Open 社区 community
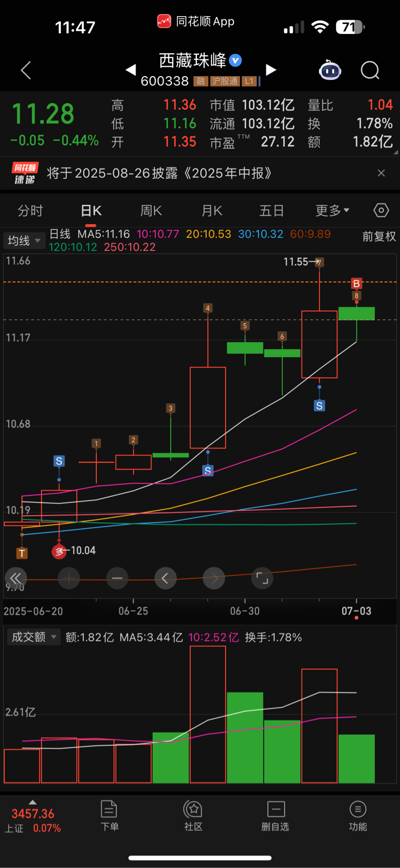The width and height of the screenshot is (400, 868). click(193, 816)
